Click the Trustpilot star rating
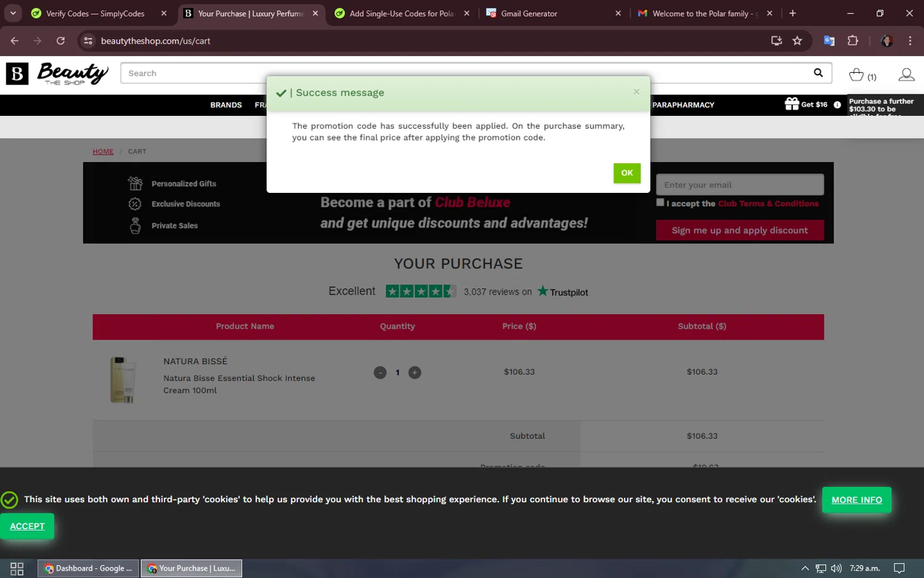The width and height of the screenshot is (924, 578). coord(421,291)
